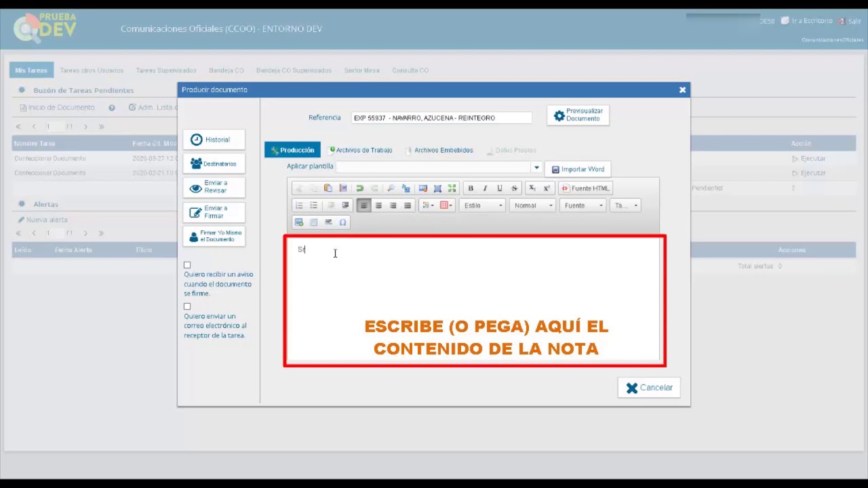This screenshot has width=868, height=488.
Task: Click Salir link at top right
Action: click(850, 21)
